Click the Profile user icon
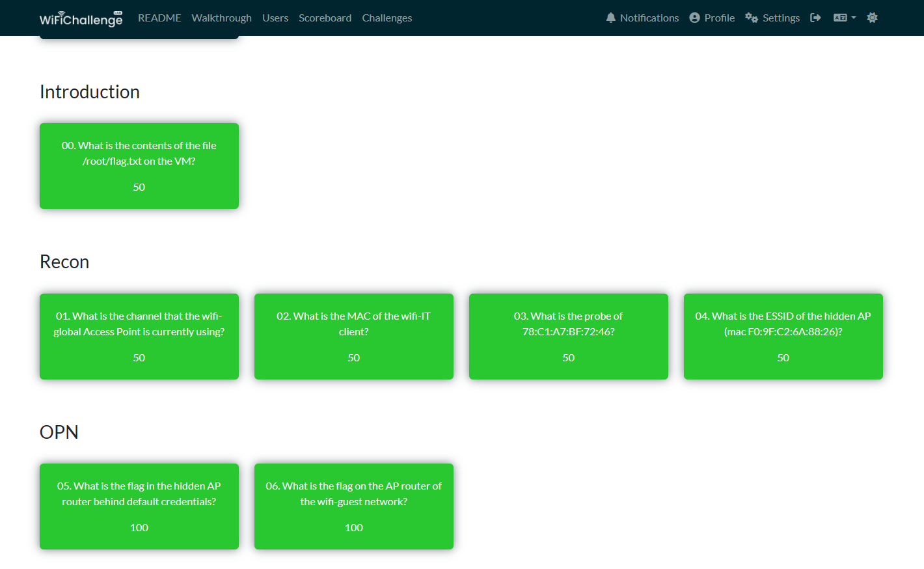The height and width of the screenshot is (569, 924). coord(694,18)
